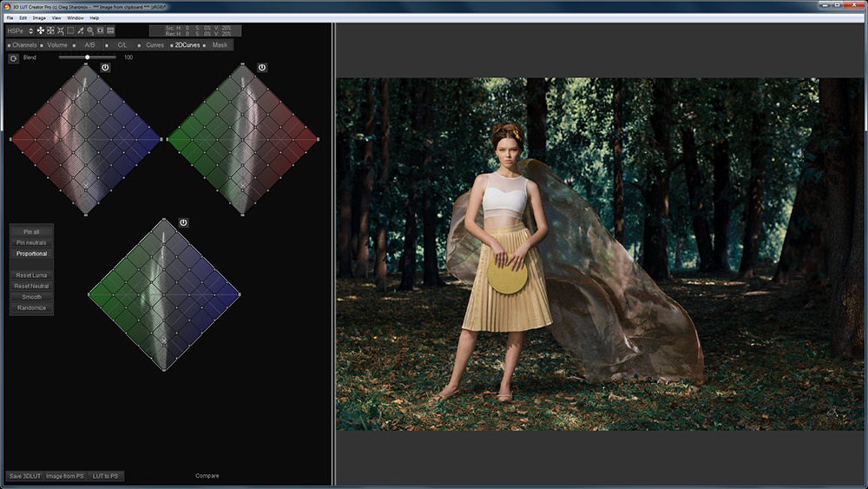Toggle power button of green-red diamond grid
The image size is (868, 489).
[x=261, y=67]
